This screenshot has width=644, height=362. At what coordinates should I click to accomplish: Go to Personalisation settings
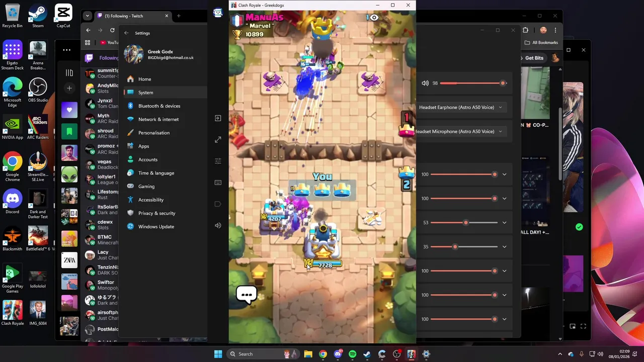[x=165, y=133]
